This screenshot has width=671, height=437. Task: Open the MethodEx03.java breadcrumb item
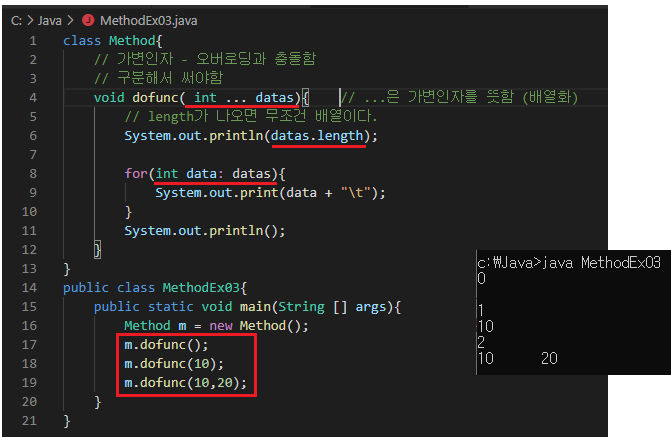tap(148, 21)
